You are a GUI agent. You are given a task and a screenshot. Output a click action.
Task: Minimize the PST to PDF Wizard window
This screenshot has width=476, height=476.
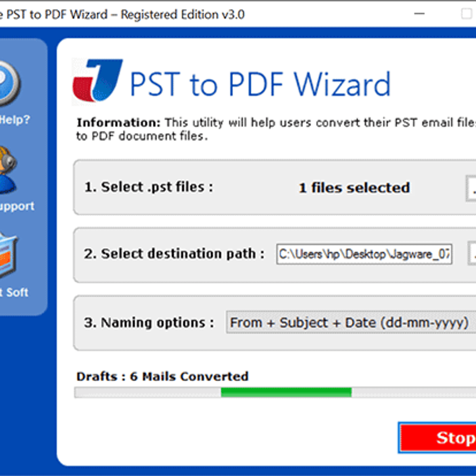coord(419,14)
